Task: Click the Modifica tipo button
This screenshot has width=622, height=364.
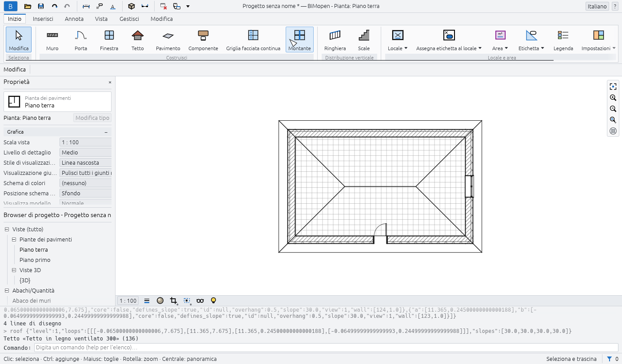Action: point(92,118)
